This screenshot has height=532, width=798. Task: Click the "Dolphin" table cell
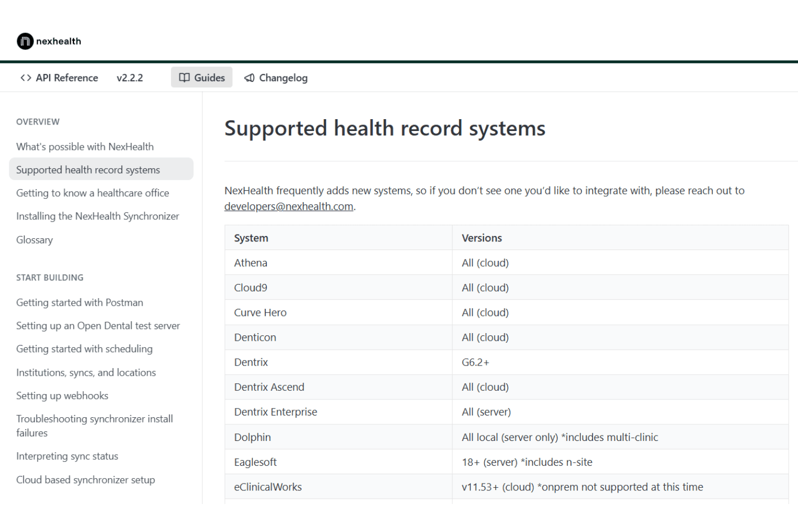pos(339,437)
